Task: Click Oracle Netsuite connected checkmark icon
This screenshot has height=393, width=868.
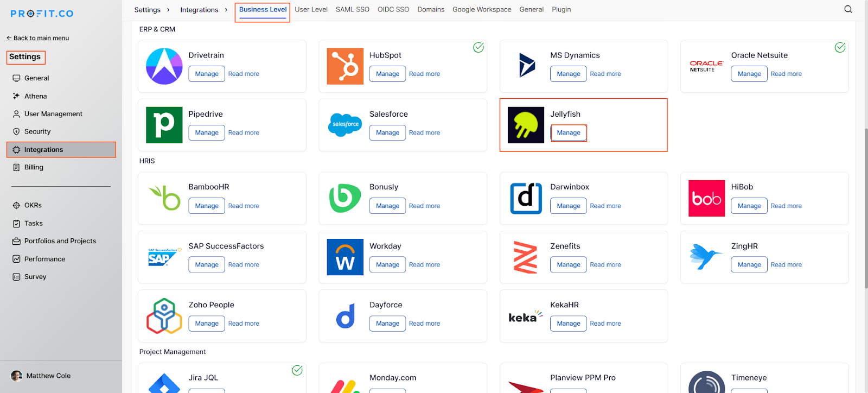Action: [x=840, y=48]
